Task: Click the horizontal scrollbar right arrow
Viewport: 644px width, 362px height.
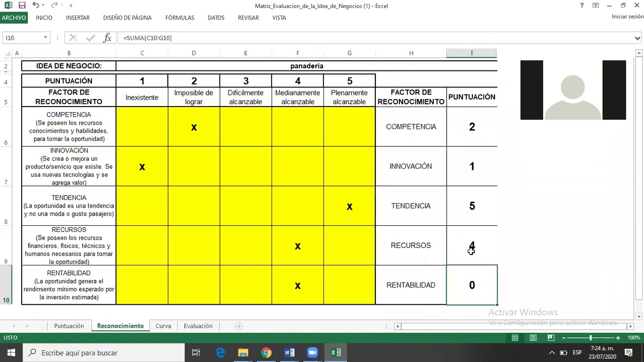Action: 630,326
